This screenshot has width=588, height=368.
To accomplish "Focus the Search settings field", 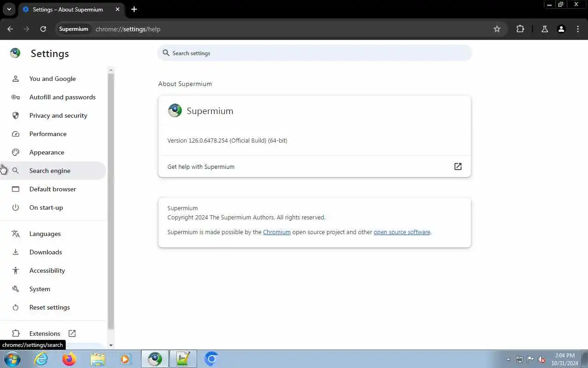I will pos(315,53).
